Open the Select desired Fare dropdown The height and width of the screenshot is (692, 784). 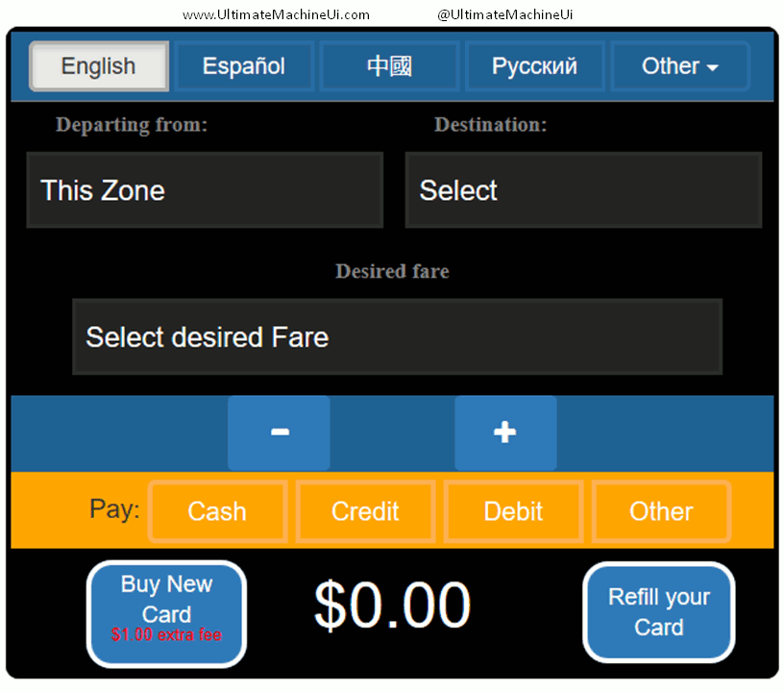click(x=397, y=337)
